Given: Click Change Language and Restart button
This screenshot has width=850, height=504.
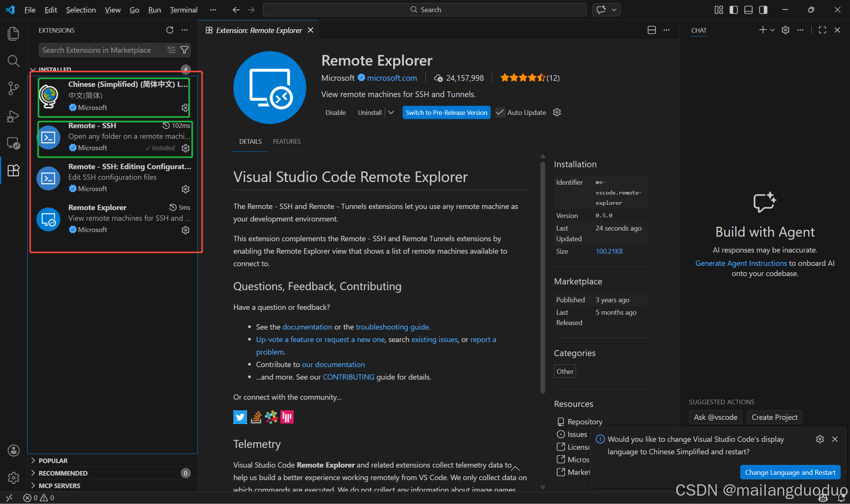Looking at the screenshot, I should (x=790, y=472).
